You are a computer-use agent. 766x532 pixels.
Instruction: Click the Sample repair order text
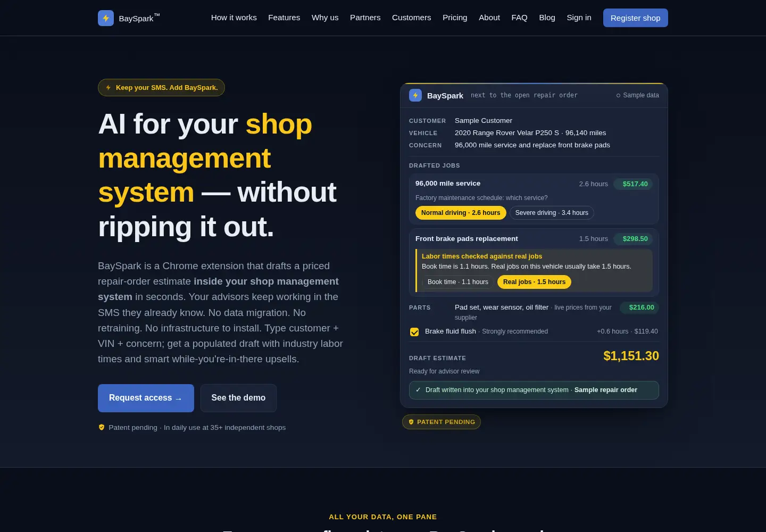pos(606,390)
